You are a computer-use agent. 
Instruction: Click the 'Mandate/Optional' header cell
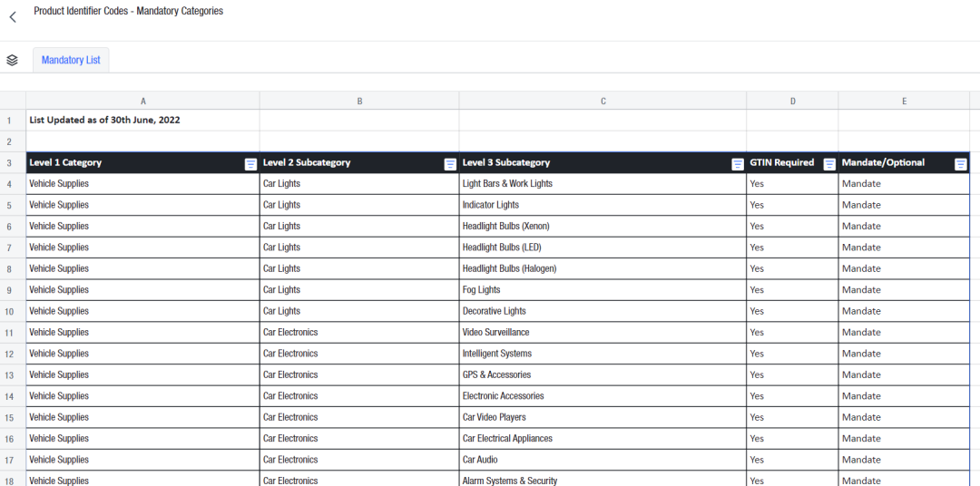(905, 162)
